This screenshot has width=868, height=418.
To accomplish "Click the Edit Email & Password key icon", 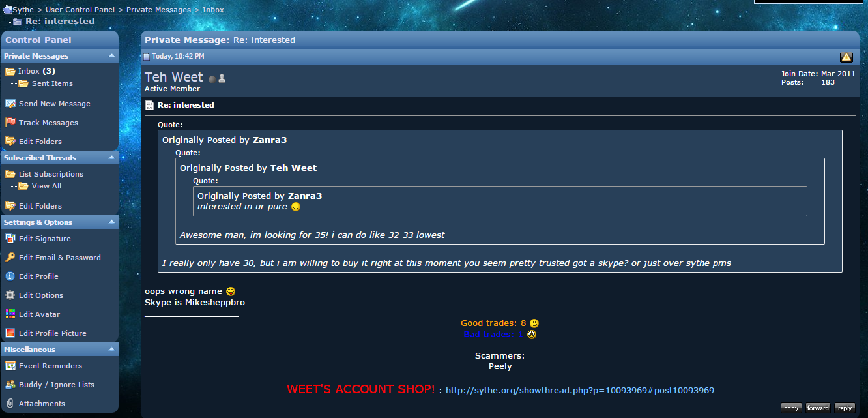I will coord(10,258).
